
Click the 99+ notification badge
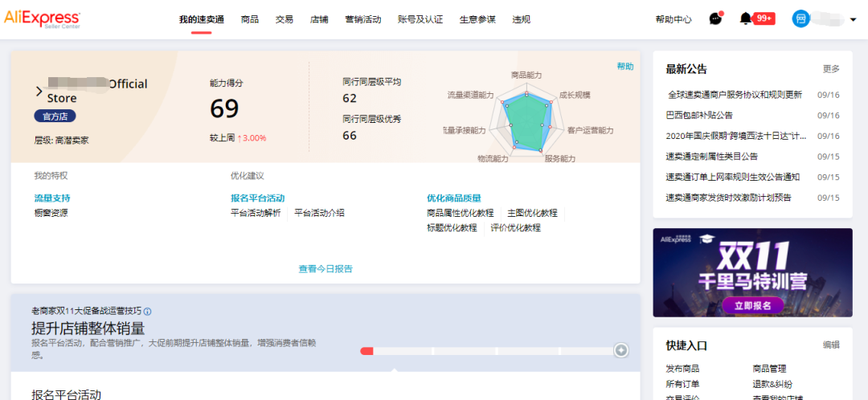click(x=764, y=18)
